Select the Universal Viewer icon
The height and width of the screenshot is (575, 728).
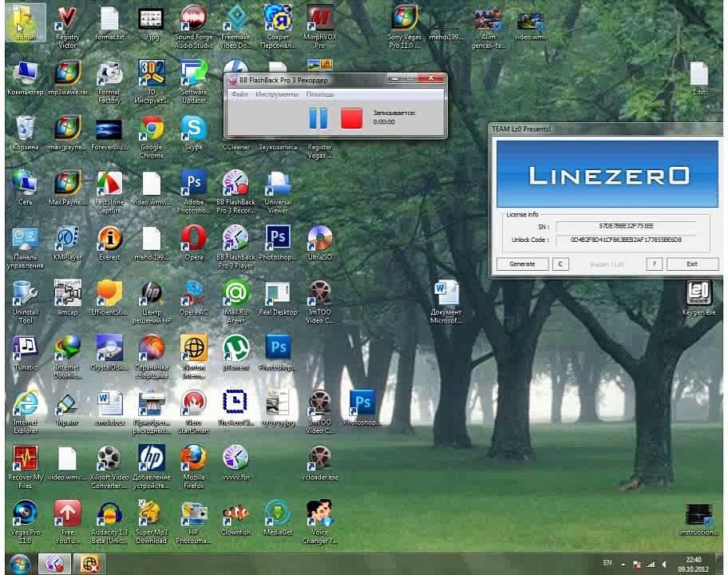[278, 192]
